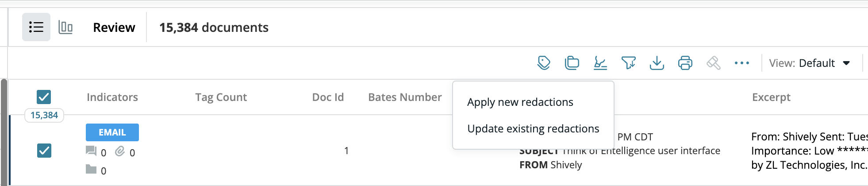Open the sign/annotate line icon
The height and width of the screenshot is (186, 868).
[x=600, y=63]
